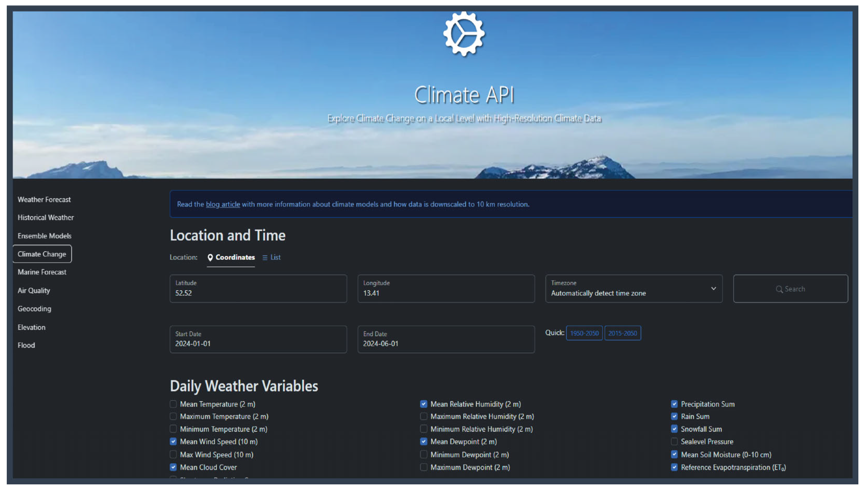Select Marine Forecast in the sidebar

42,272
